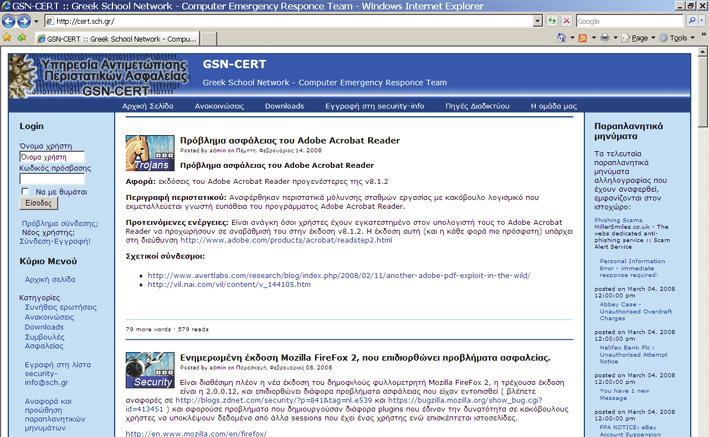This screenshot has height=437, width=709.
Task: Click the Είσοδος login button
Action: click(x=38, y=203)
